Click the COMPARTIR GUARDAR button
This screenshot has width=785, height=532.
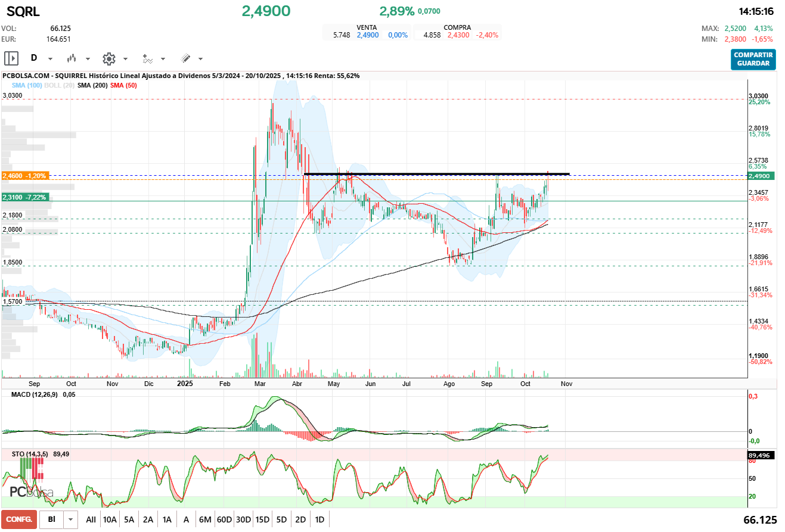pyautogui.click(x=753, y=60)
